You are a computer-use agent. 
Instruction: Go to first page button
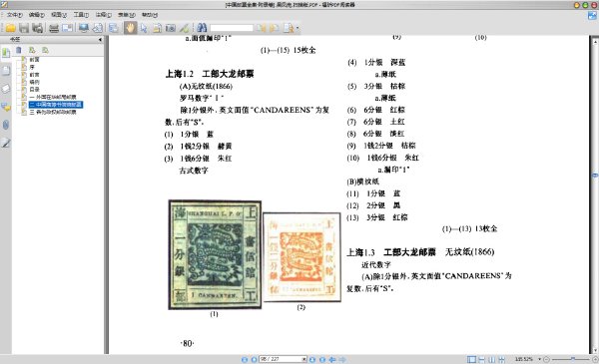click(x=245, y=359)
